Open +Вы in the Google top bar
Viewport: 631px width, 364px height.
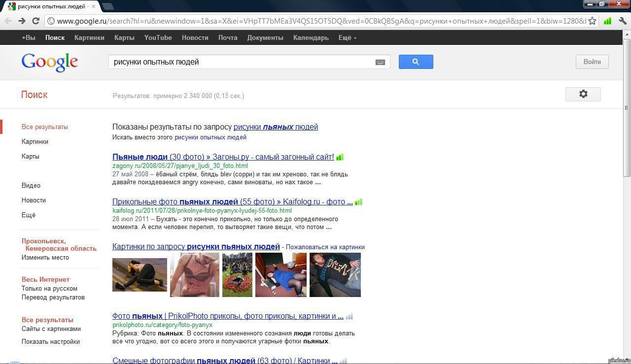(x=29, y=37)
